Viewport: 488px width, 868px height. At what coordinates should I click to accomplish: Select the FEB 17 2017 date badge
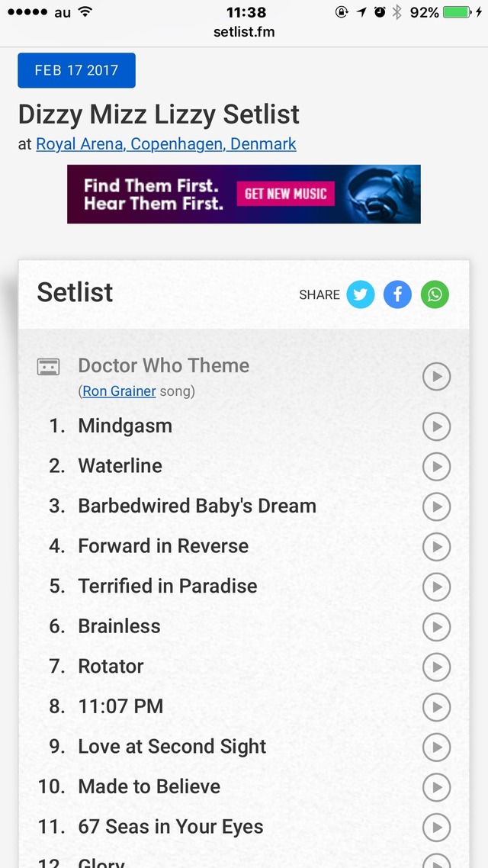click(x=76, y=69)
